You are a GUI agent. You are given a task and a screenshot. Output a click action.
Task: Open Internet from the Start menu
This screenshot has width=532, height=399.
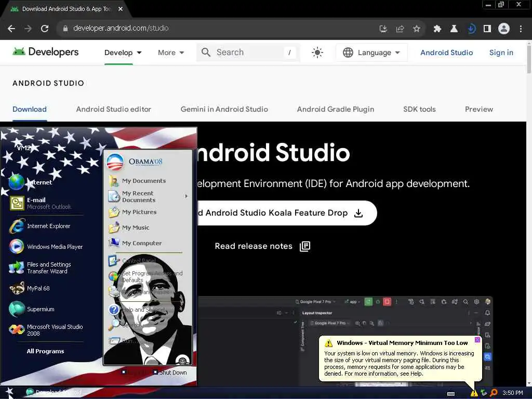point(31,182)
